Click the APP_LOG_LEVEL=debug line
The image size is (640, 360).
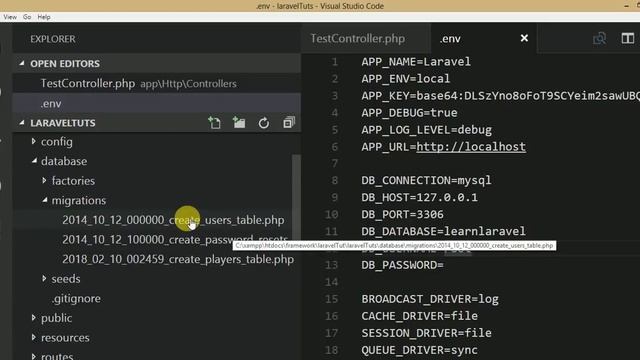click(x=427, y=130)
